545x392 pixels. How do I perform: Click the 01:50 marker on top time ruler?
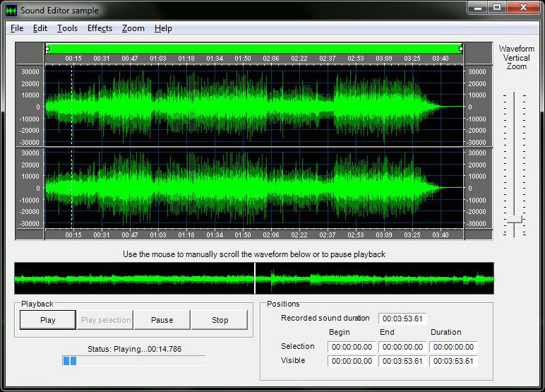click(243, 58)
